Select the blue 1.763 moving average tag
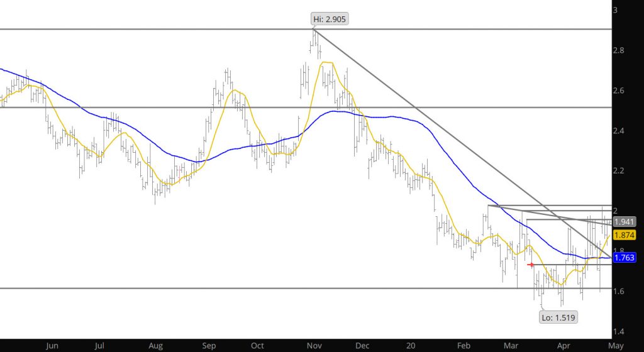 (x=625, y=256)
